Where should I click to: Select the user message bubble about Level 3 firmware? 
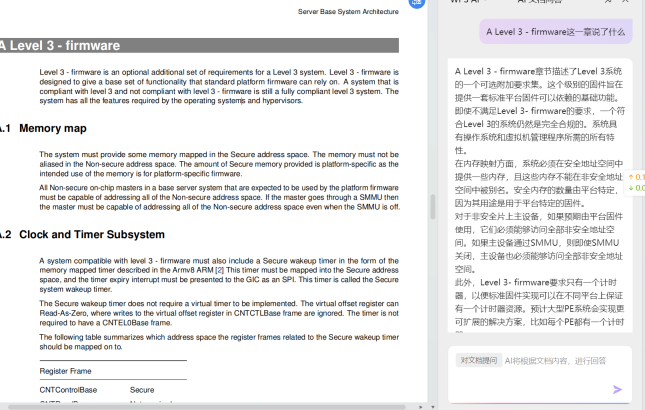click(x=555, y=32)
